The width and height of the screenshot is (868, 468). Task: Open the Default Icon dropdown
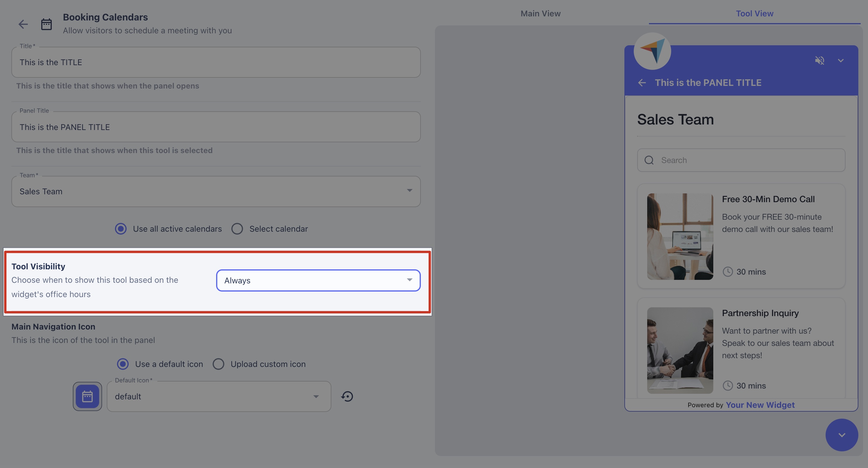pyautogui.click(x=218, y=396)
